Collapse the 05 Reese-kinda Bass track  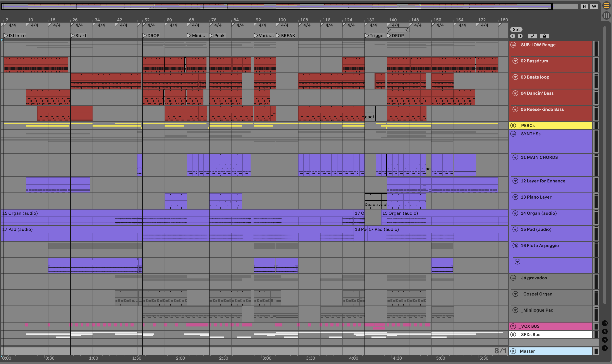pos(515,109)
